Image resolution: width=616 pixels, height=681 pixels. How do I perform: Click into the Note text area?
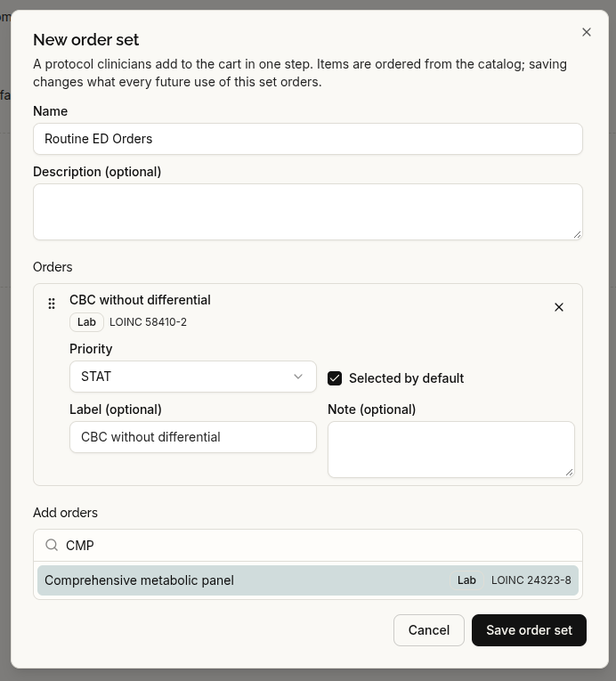tap(451, 450)
